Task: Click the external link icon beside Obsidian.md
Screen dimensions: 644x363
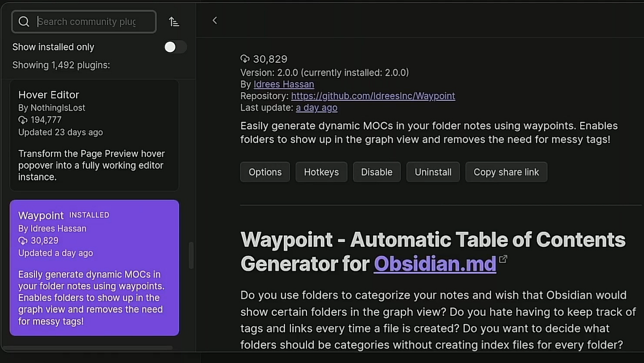Action: [503, 258]
